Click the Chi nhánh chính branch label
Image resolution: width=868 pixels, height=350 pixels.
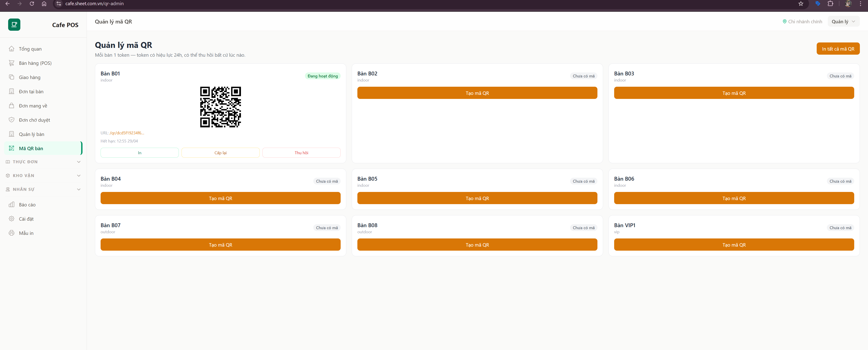805,21
